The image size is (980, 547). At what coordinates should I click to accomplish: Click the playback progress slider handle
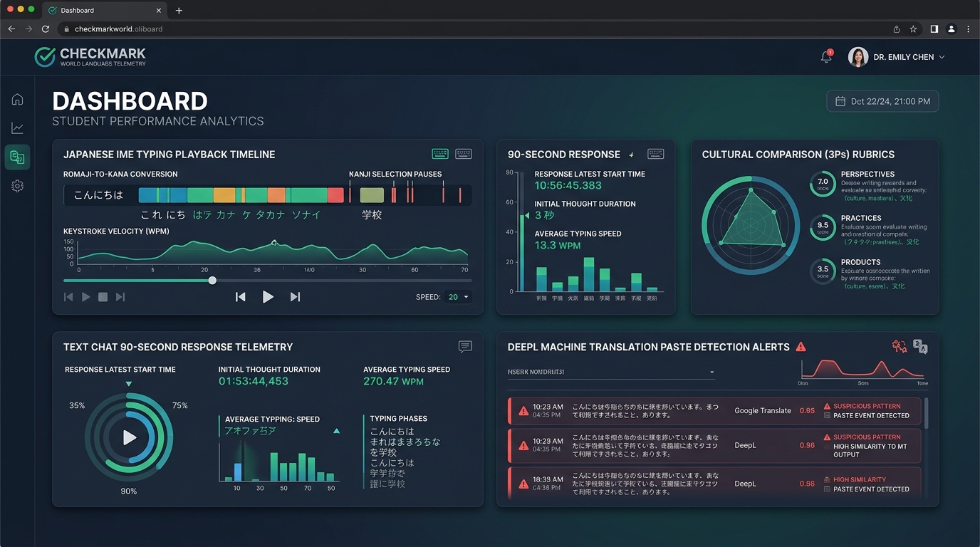212,281
